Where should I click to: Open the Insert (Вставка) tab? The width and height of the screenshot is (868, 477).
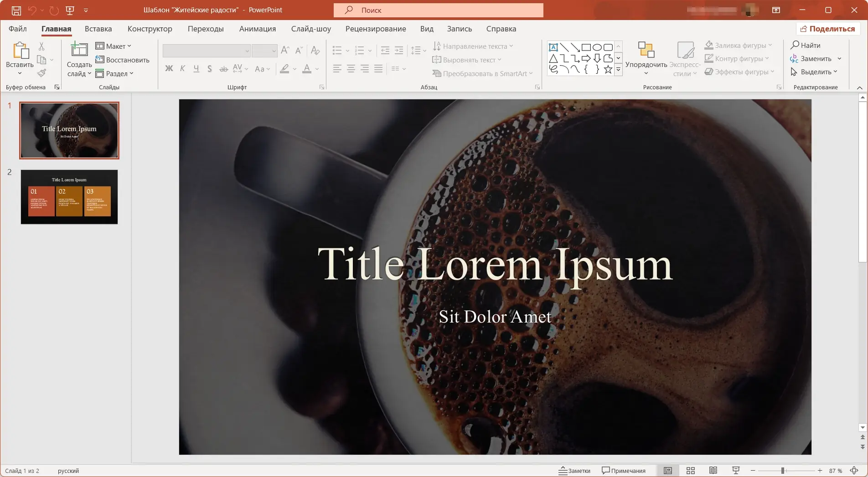98,29
